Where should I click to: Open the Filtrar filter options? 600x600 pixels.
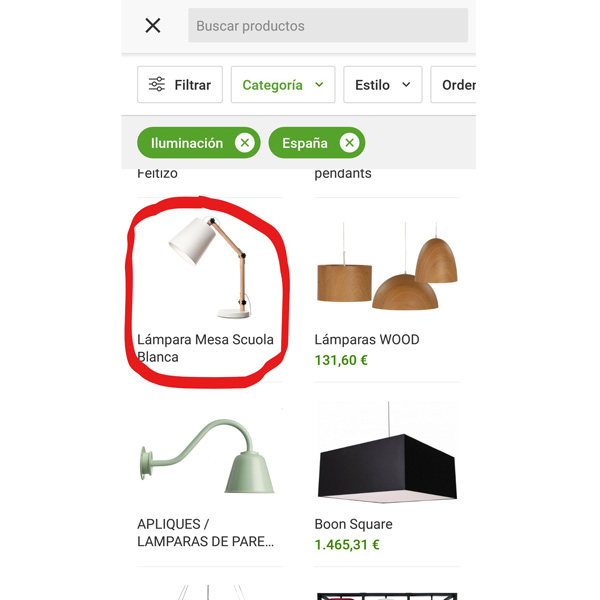(x=180, y=85)
